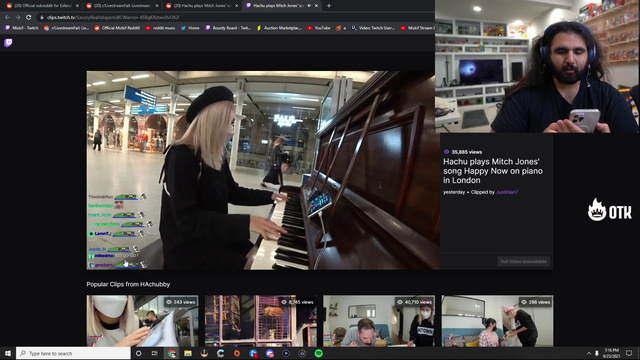Show hidden system tray icons chevron

coord(589,353)
